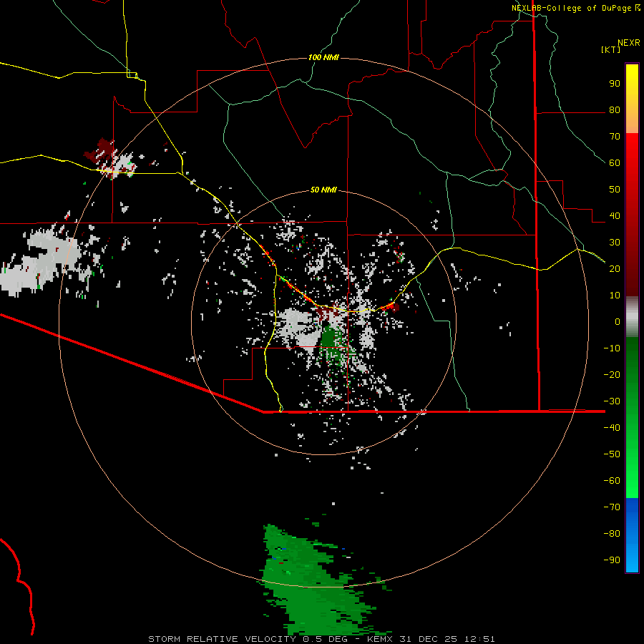Click the 40 value on the velocity scale
The image size is (644, 644).
click(615, 215)
